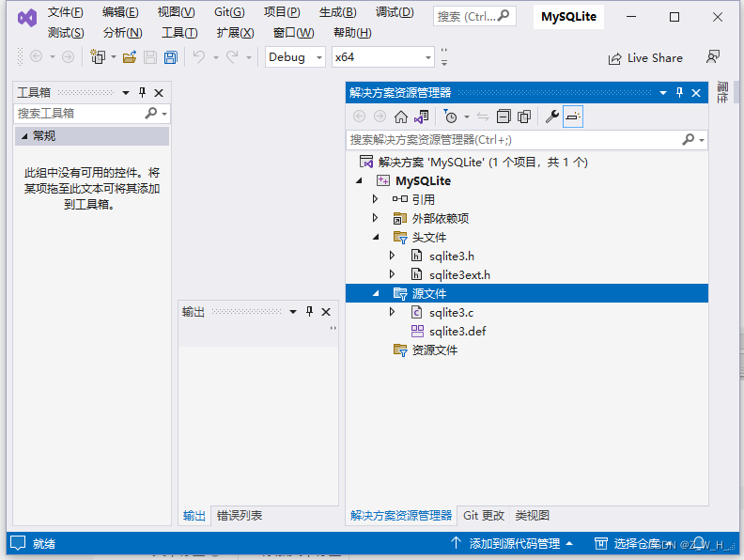The width and height of the screenshot is (744, 560).
Task: Close the toolbox panel
Action: pos(159,93)
